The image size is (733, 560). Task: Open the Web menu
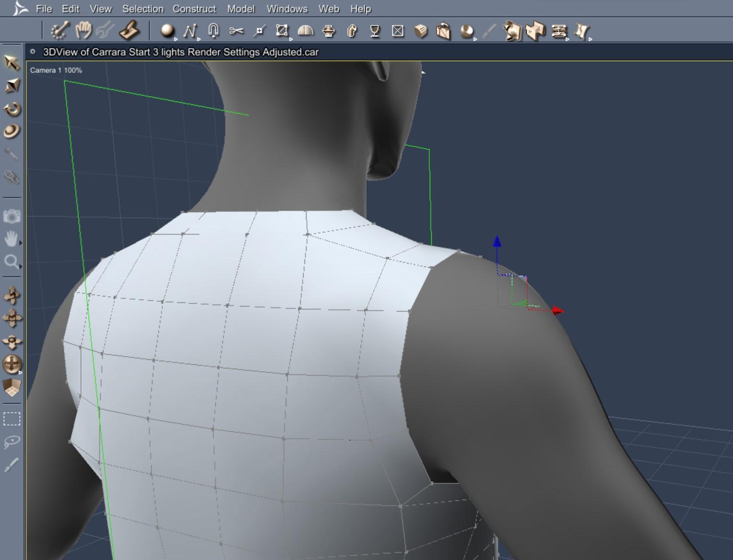tap(329, 9)
